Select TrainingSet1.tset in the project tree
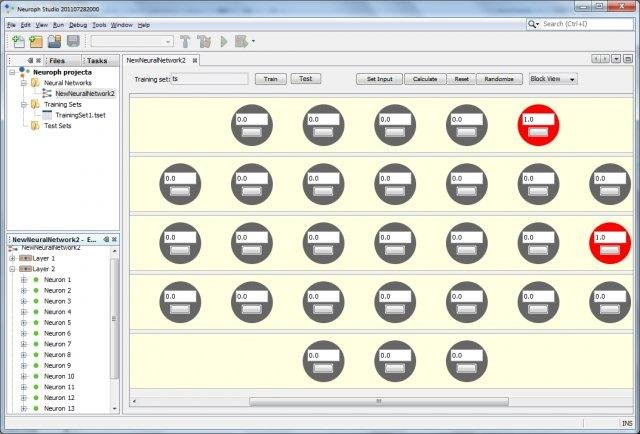This screenshot has height=434, width=640. [80, 115]
